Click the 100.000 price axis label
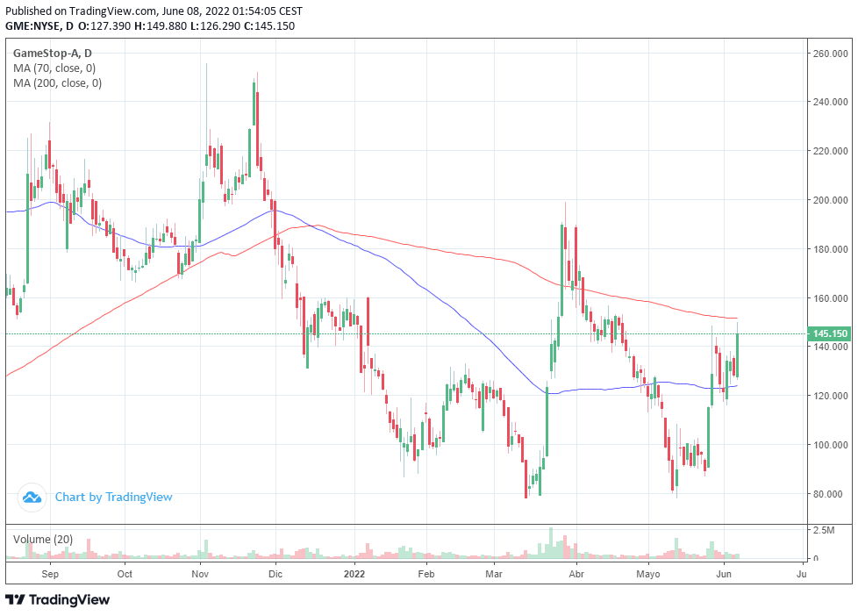This screenshot has width=858, height=616. coord(830,445)
